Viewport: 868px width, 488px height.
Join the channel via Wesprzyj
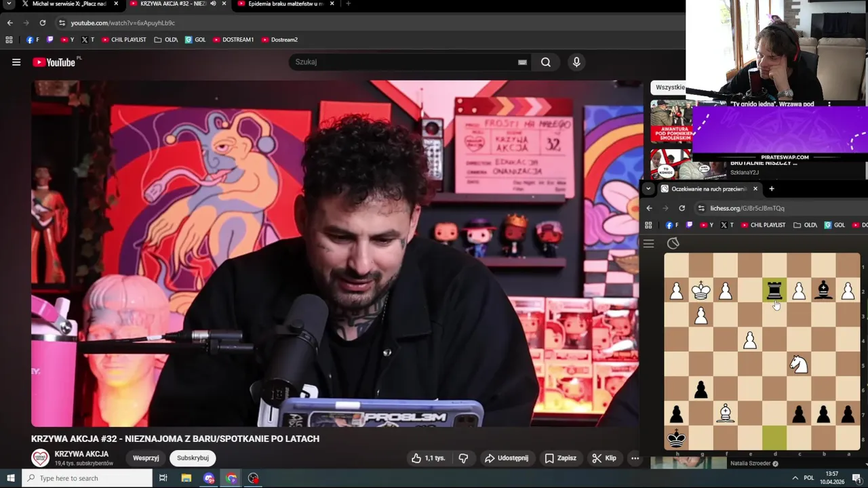tap(146, 458)
